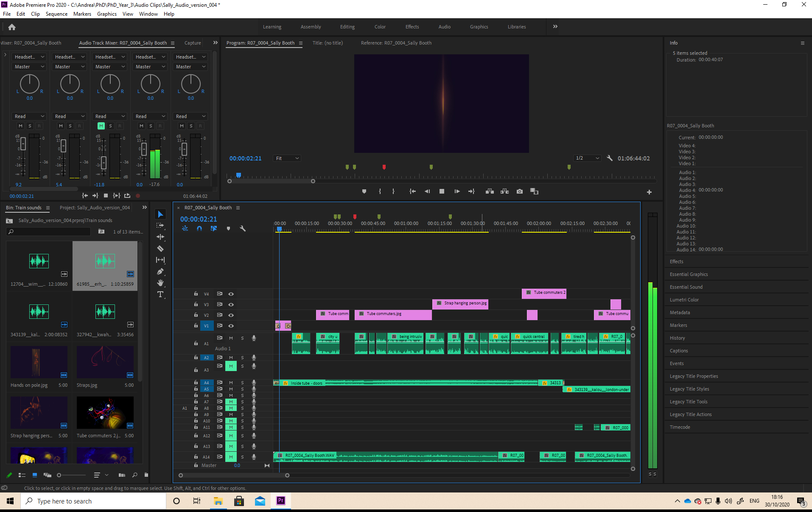Open Info panel menu
Screen dimensions: 812x512
803,43
